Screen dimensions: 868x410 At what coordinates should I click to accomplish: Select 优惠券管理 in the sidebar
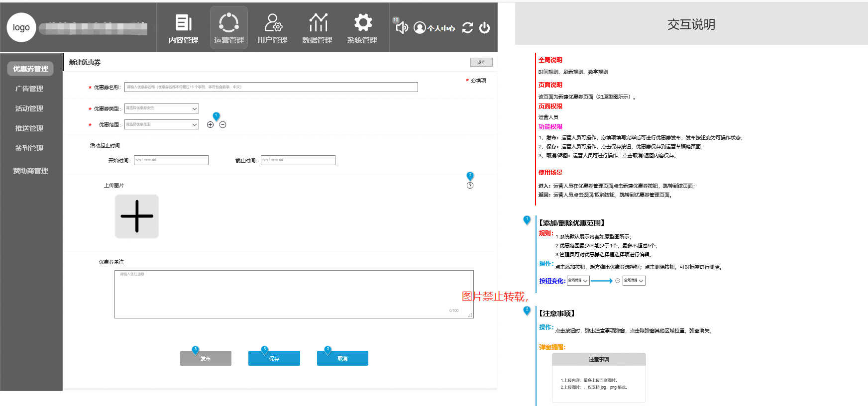click(x=30, y=69)
